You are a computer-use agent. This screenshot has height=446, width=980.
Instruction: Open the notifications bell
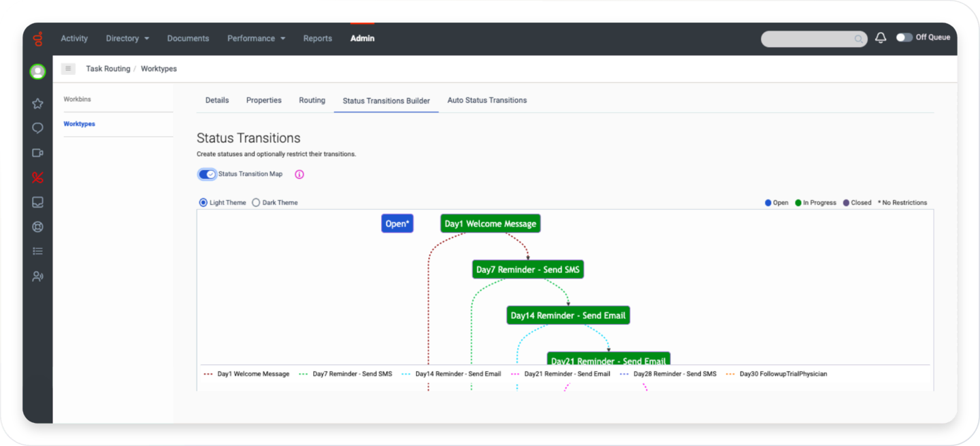coord(881,38)
